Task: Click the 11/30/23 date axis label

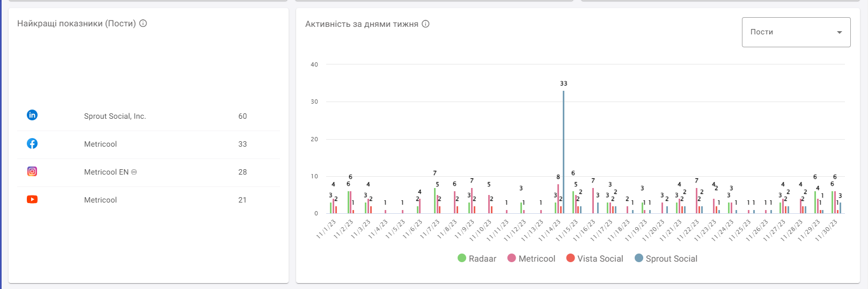Action: [826, 230]
